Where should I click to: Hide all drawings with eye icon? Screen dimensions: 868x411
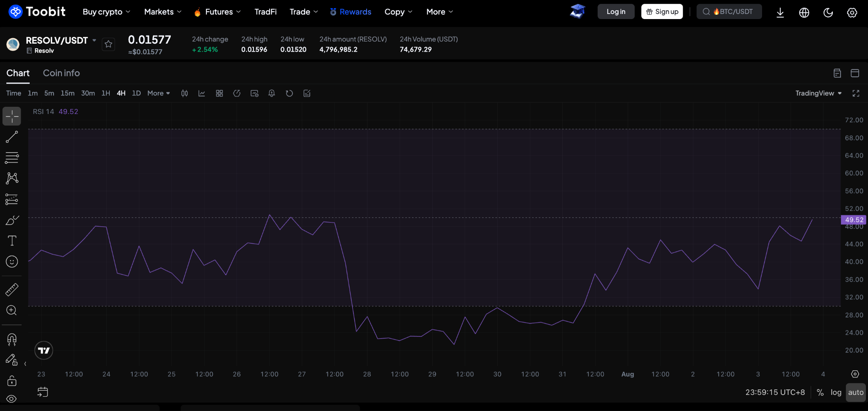[x=12, y=399]
